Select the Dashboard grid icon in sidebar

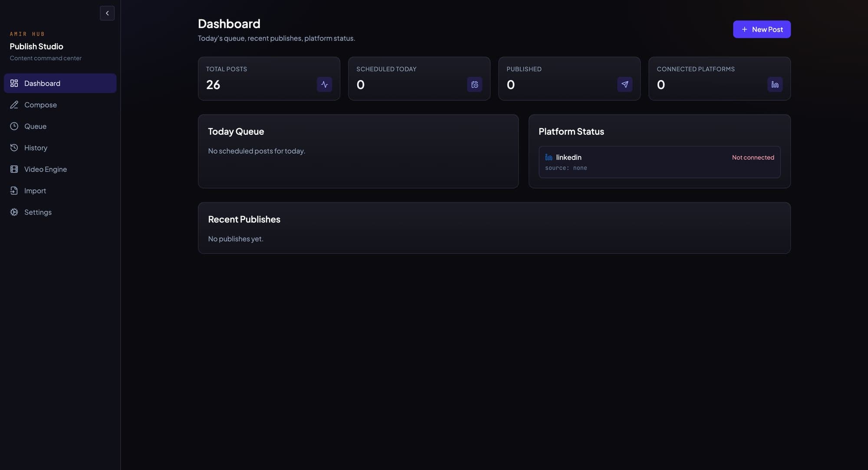[13, 83]
